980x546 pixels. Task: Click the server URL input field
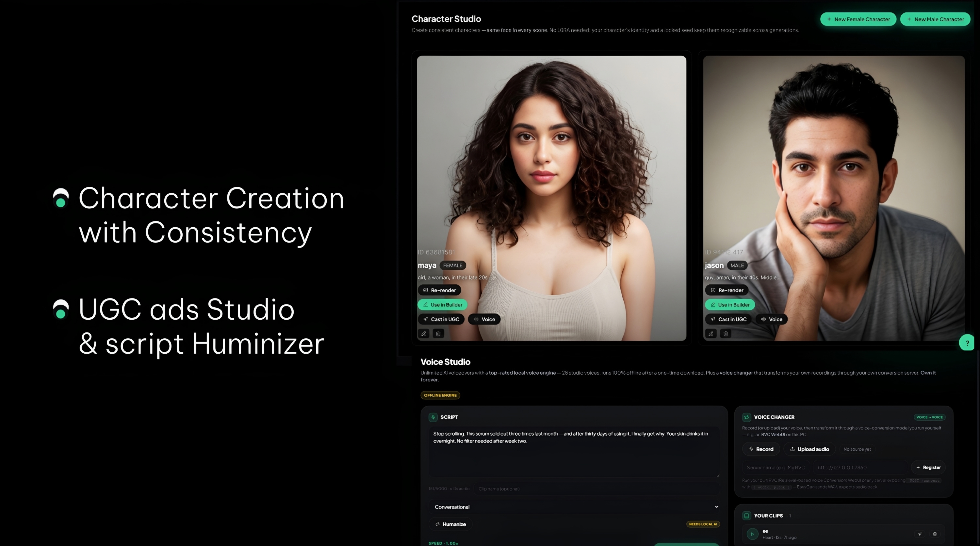[x=860, y=467]
